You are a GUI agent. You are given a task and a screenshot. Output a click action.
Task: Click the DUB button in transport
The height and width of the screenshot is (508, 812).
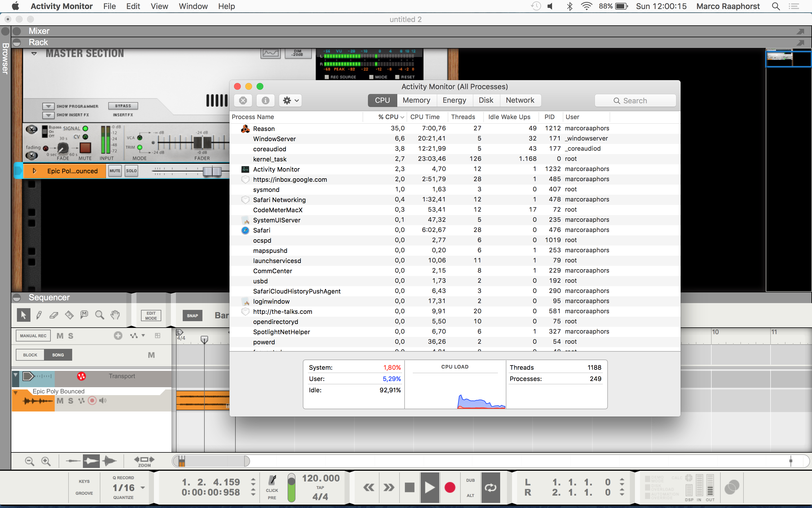pyautogui.click(x=470, y=480)
